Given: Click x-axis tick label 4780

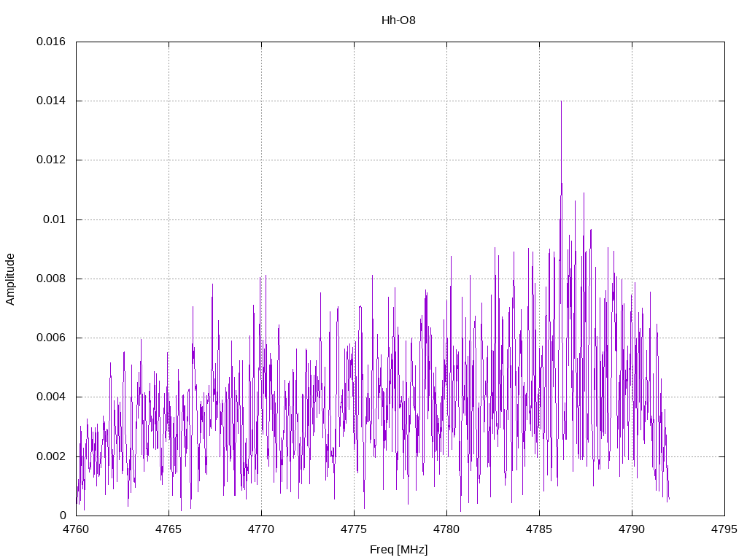Looking at the screenshot, I should (447, 529).
